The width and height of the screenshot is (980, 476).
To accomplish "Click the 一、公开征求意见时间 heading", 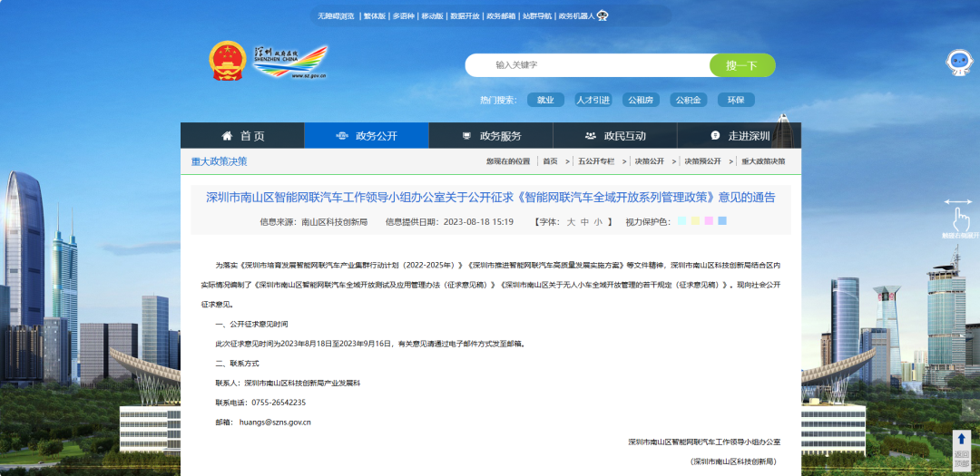I will [252, 325].
